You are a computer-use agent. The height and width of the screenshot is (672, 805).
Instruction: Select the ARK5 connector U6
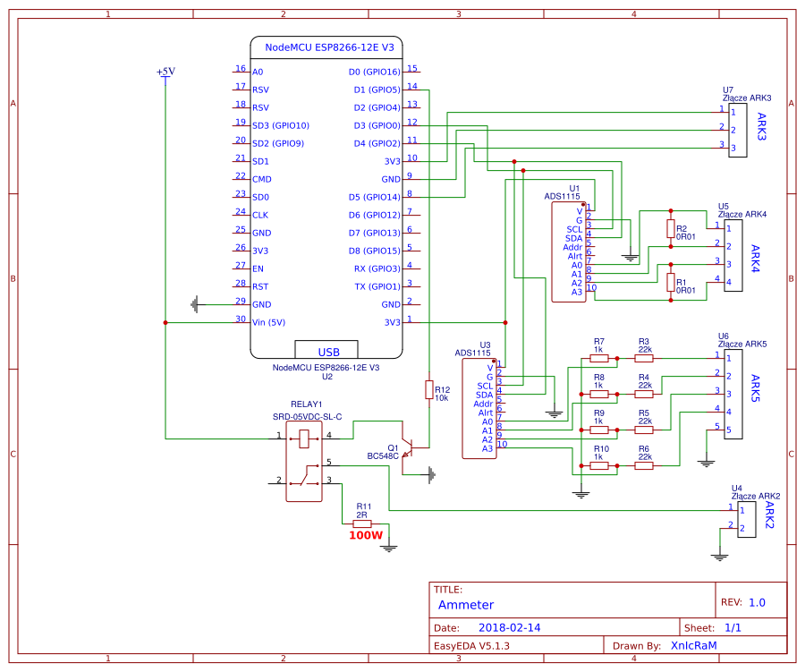735,392
